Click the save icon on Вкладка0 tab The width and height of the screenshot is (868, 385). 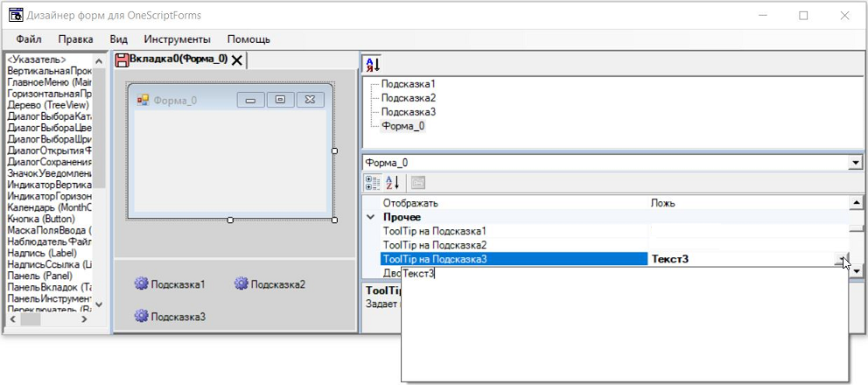122,59
